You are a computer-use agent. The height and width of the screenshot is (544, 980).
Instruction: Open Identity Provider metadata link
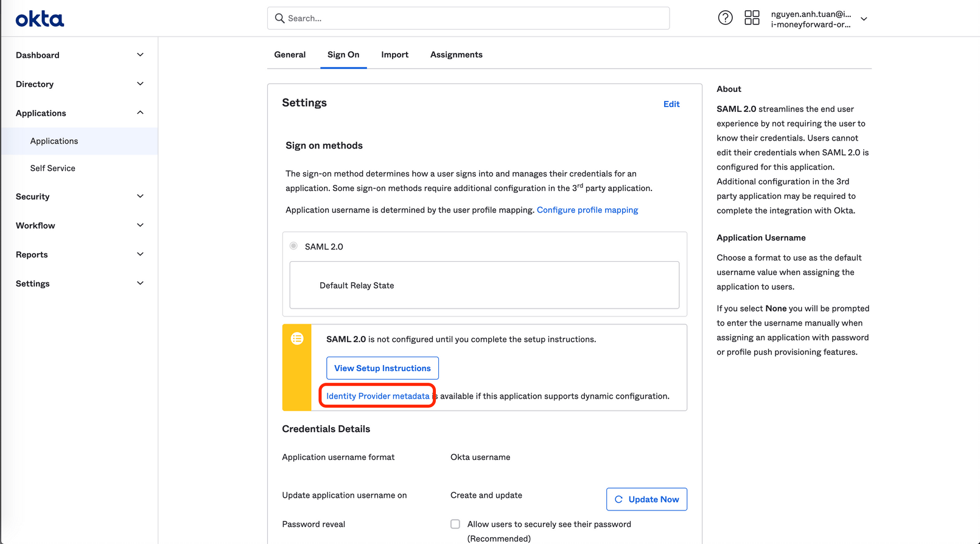tap(377, 396)
